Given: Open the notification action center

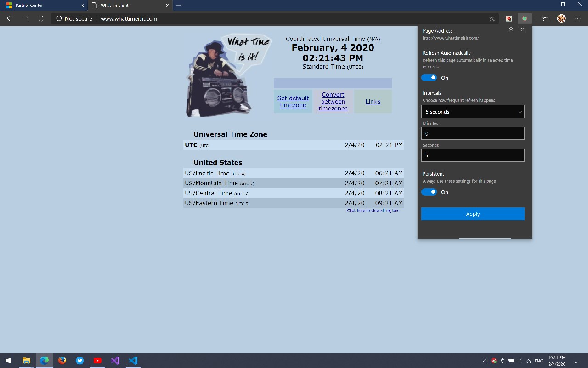Looking at the screenshot, I should click(x=577, y=361).
